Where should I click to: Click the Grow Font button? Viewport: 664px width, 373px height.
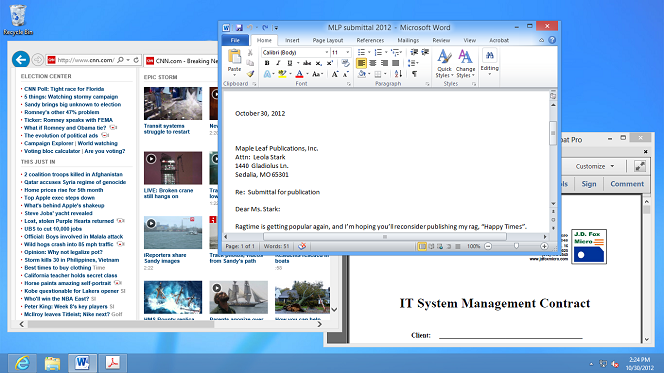tap(335, 74)
